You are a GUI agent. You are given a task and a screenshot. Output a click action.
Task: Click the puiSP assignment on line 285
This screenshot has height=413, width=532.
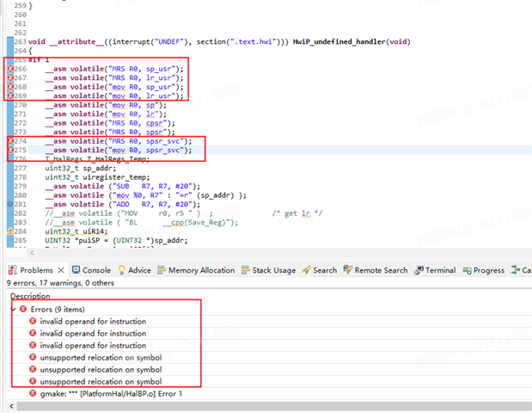(116, 240)
